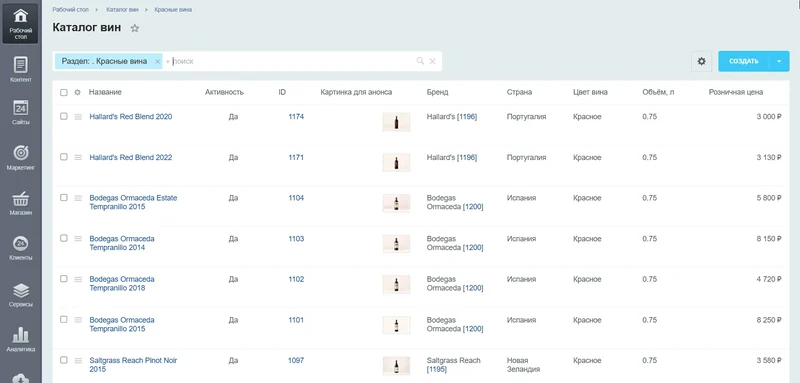Open row menu for Hallard's Red Blend 2020
This screenshot has height=383, width=800.
click(78, 117)
